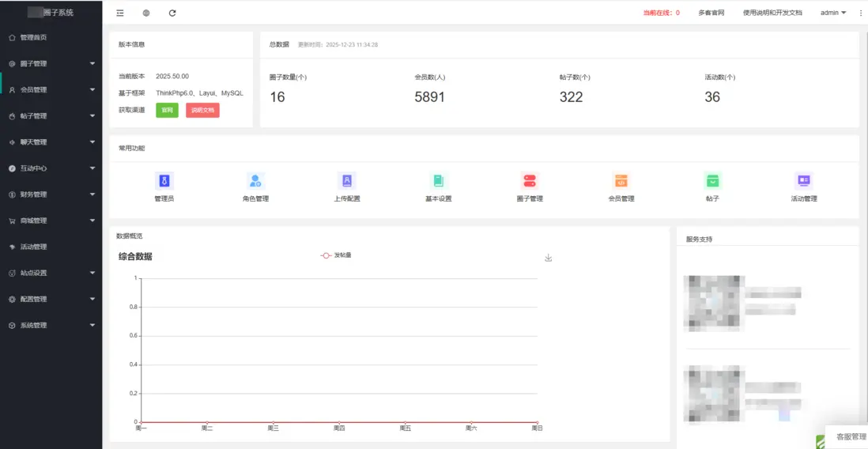The image size is (868, 449).
Task: Click the home icon beside 管理首页
Action: click(x=12, y=38)
